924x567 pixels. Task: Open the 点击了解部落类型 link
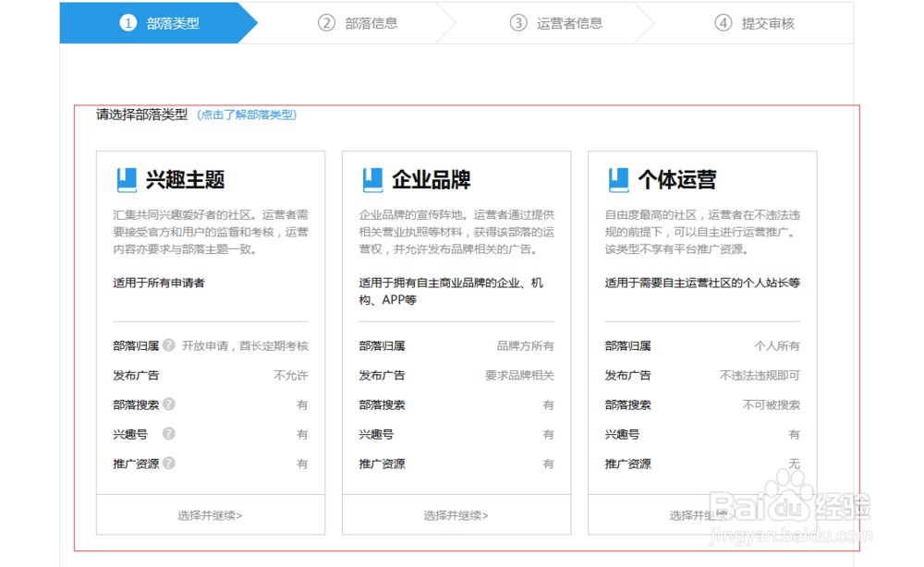[247, 115]
